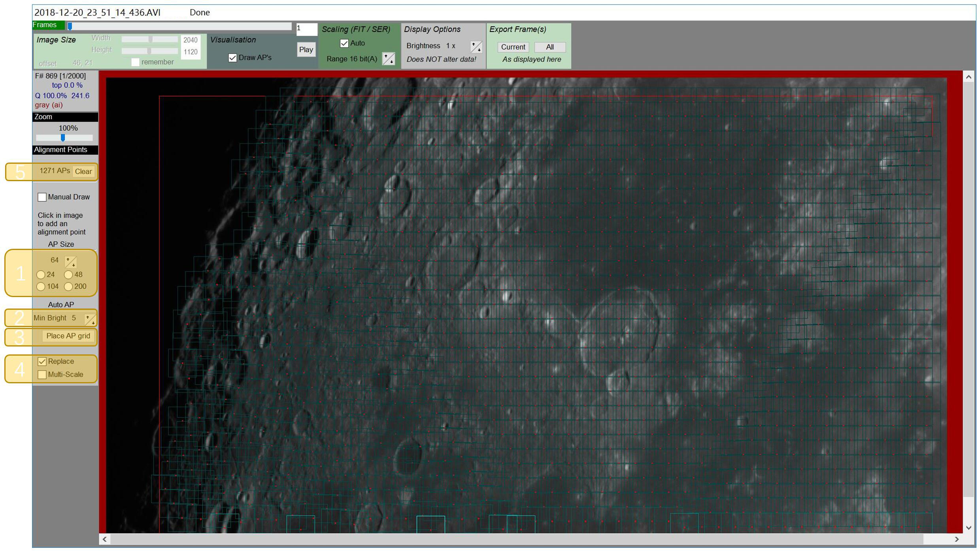
Task: Click the frame number input field
Action: pos(305,28)
